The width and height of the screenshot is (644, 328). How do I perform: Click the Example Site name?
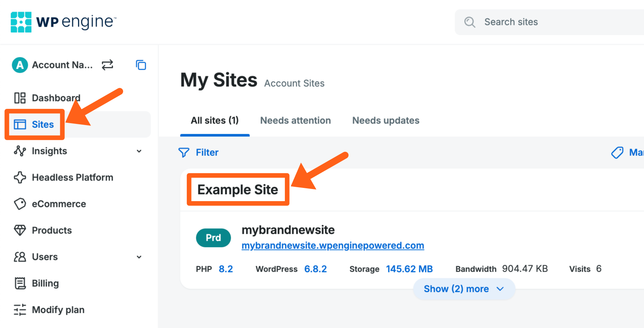pyautogui.click(x=238, y=190)
